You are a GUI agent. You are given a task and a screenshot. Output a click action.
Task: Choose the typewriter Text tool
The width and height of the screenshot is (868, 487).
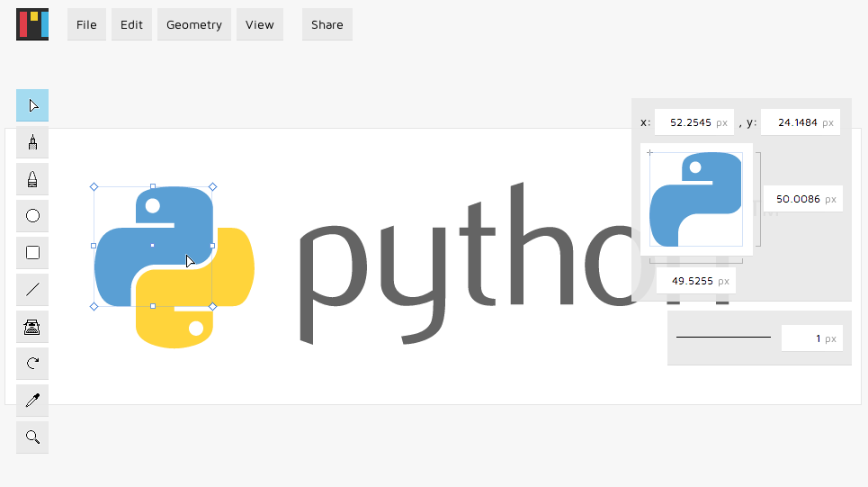[32, 327]
